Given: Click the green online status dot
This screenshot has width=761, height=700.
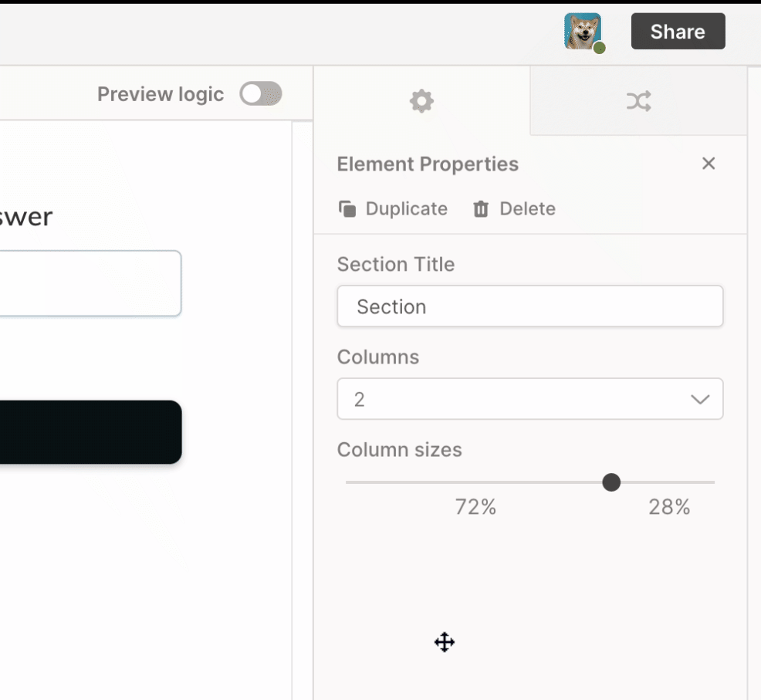Looking at the screenshot, I should pyautogui.click(x=600, y=48).
